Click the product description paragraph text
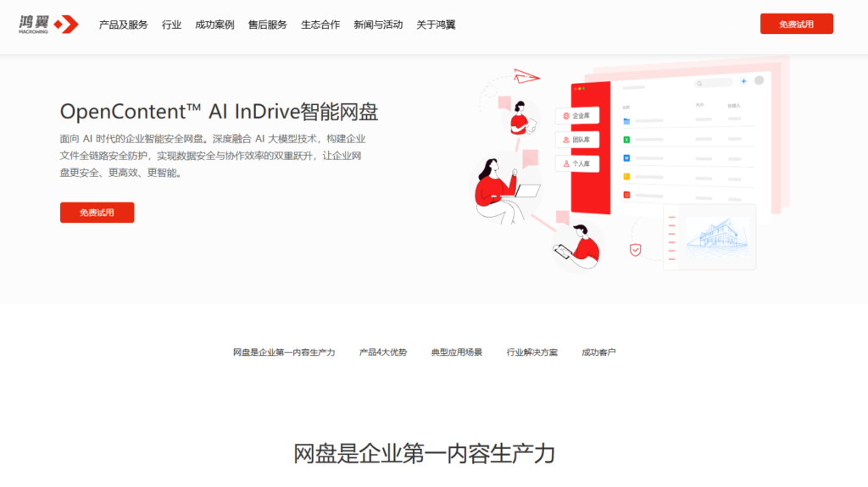Image resolution: width=868 pixels, height=487 pixels. click(x=213, y=156)
